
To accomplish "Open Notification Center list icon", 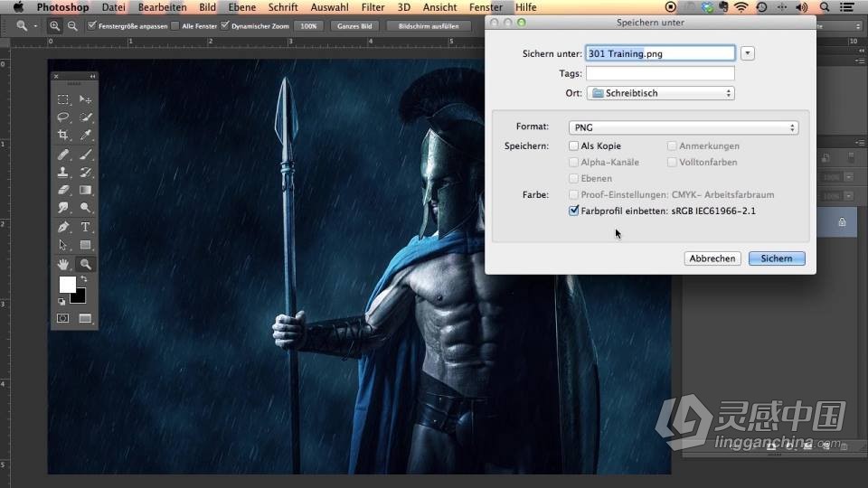I will click(x=846, y=7).
